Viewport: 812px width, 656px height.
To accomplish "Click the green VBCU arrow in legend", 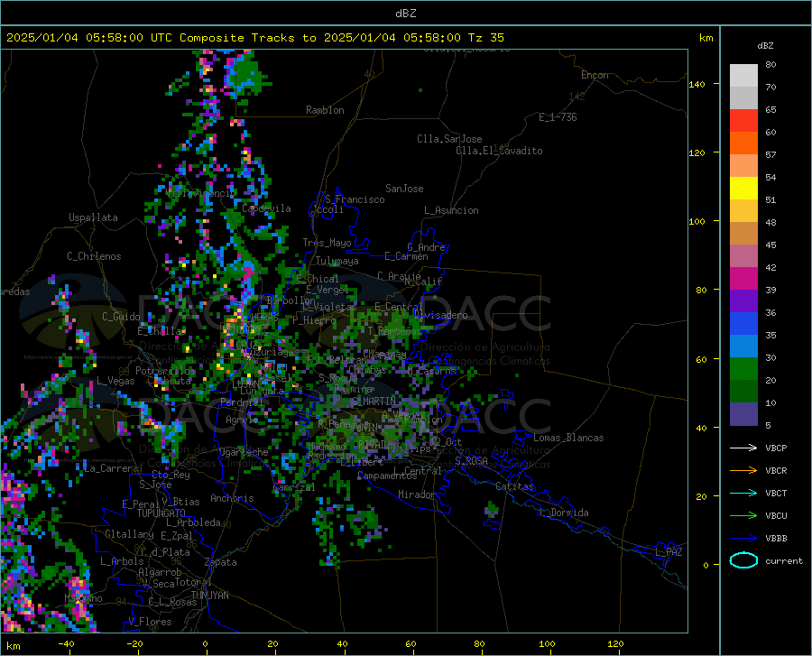I will point(743,516).
